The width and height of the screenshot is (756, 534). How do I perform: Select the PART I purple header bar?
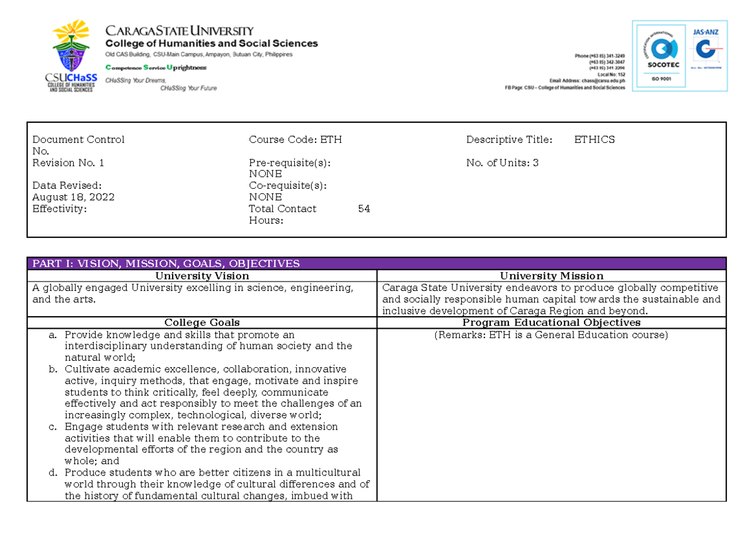point(167,263)
